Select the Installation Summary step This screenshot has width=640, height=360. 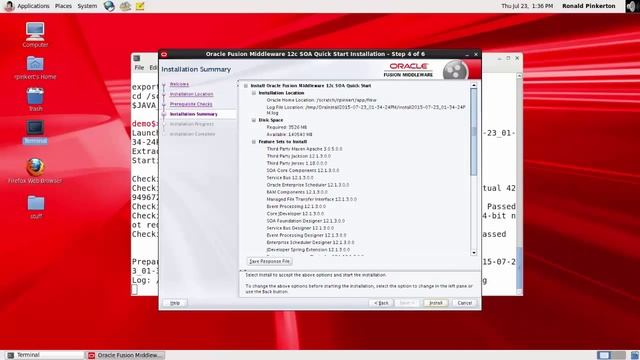pos(193,114)
